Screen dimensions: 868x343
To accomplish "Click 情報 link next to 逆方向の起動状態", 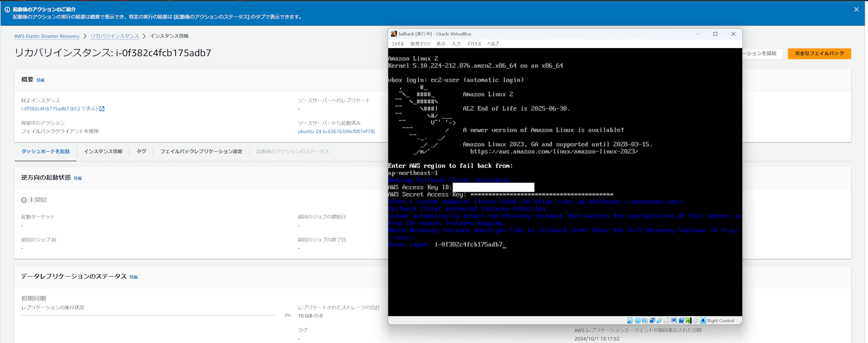I will tap(78, 178).
